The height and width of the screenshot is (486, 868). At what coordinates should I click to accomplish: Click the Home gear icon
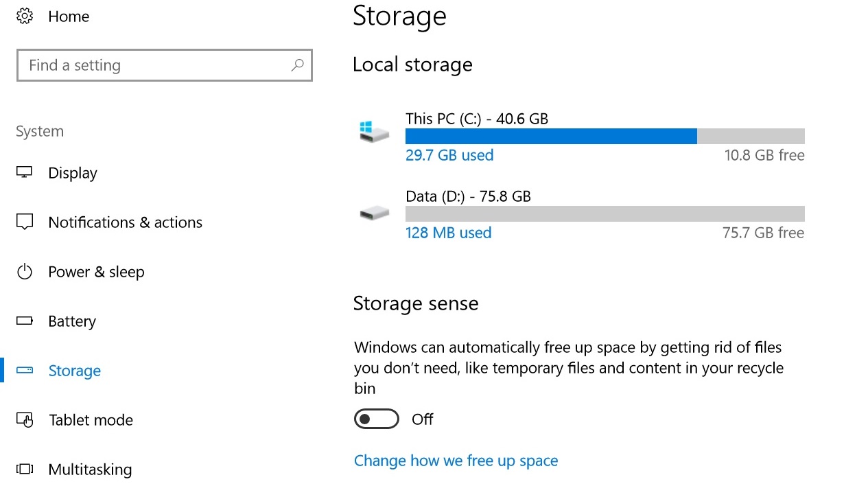(x=25, y=16)
